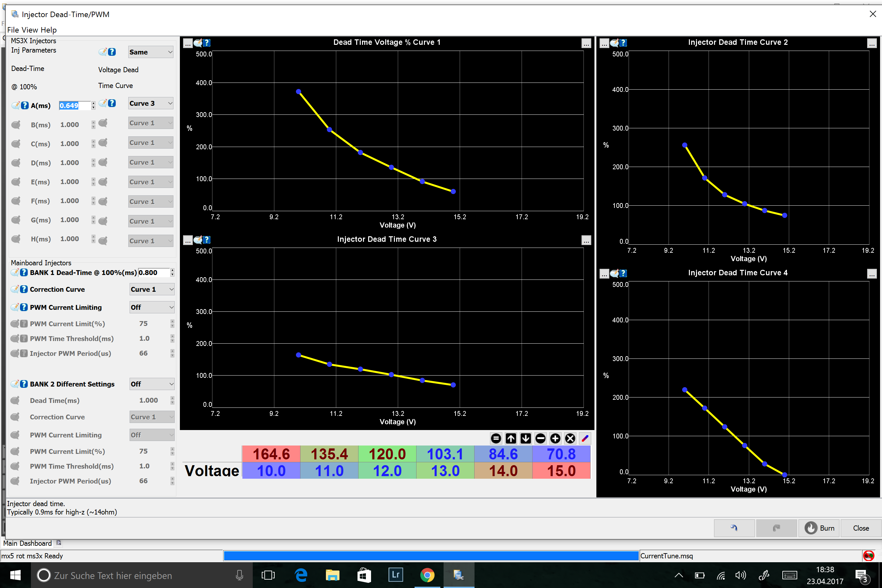This screenshot has height=588, width=882.
Task: Click the undo arrow button near Burn
Action: click(734, 528)
